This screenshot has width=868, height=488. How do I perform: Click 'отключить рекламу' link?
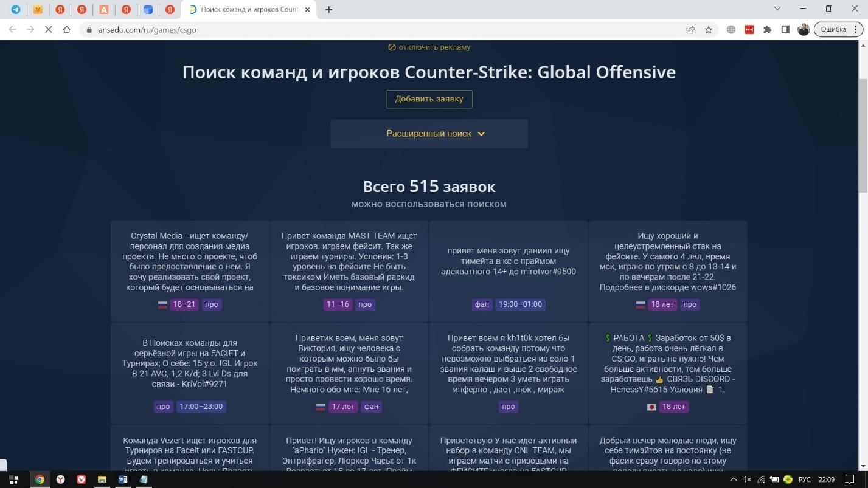(x=429, y=47)
